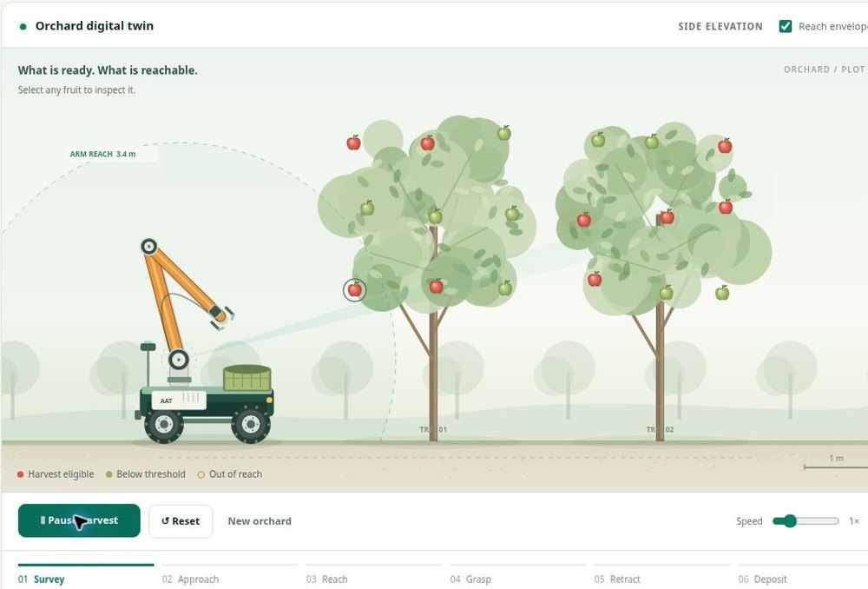Select the circled red apple on tree 01
The width and height of the screenshot is (868, 589).
pos(354,289)
